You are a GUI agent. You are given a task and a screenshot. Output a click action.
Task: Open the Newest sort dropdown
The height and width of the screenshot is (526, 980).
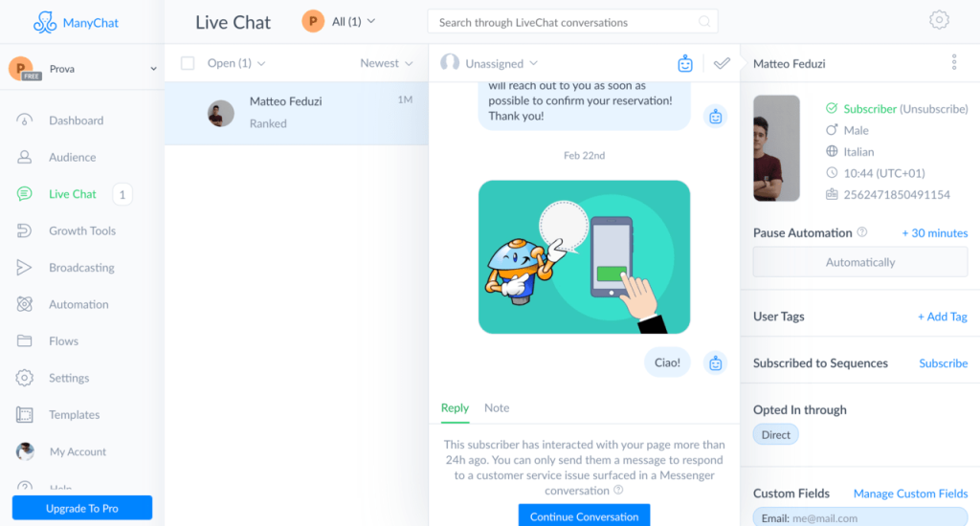387,63
